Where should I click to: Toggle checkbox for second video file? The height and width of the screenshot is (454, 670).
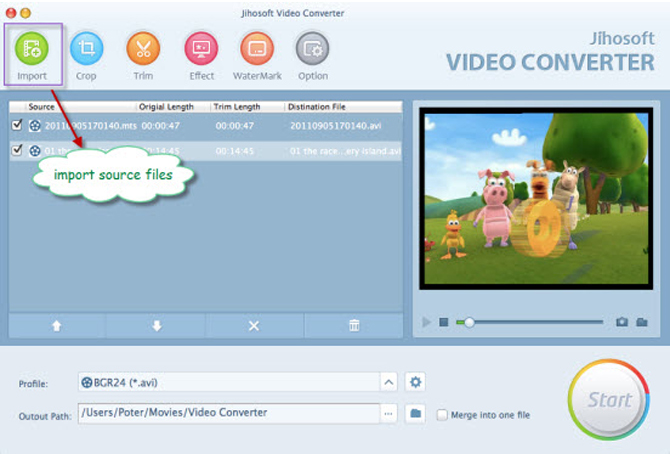click(17, 151)
